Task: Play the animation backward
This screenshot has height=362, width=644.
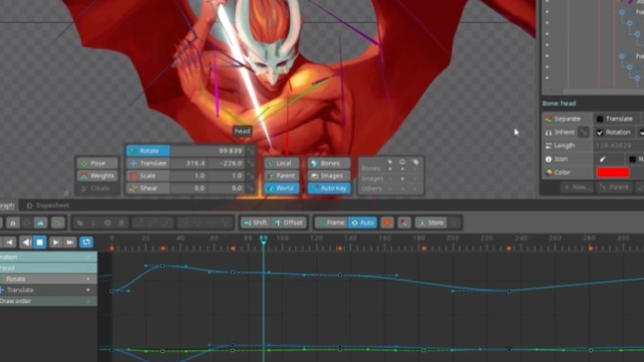Action: (x=26, y=242)
